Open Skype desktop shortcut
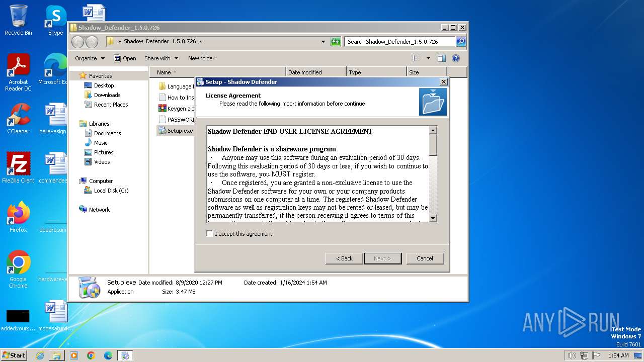The image size is (644, 362). [55, 20]
